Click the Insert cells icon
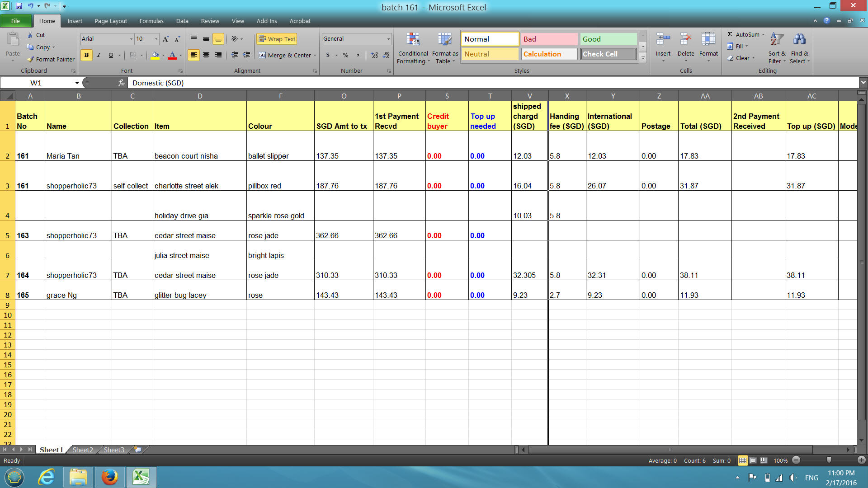Viewport: 868px width, 488px height. [x=663, y=40]
